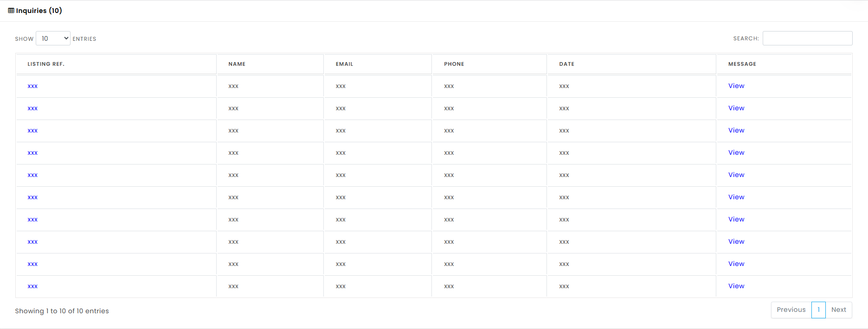The height and width of the screenshot is (329, 868).
Task: Go to the Previous page
Action: point(791,310)
